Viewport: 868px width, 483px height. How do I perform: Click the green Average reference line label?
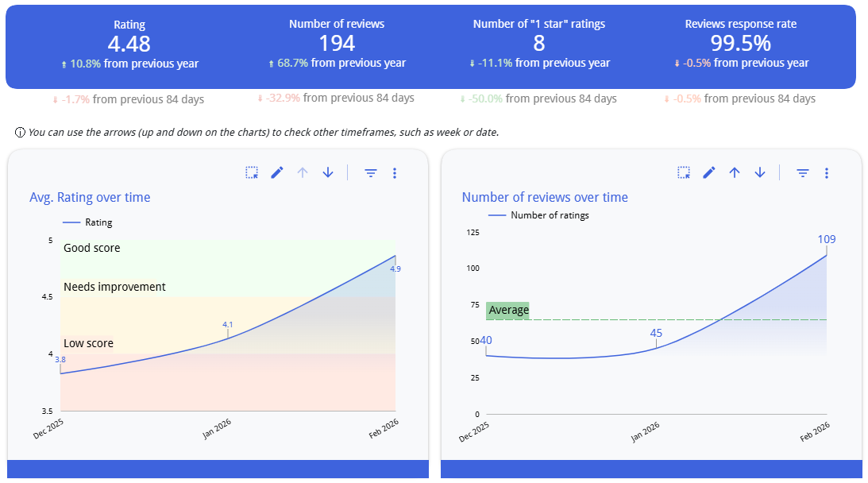click(x=508, y=310)
